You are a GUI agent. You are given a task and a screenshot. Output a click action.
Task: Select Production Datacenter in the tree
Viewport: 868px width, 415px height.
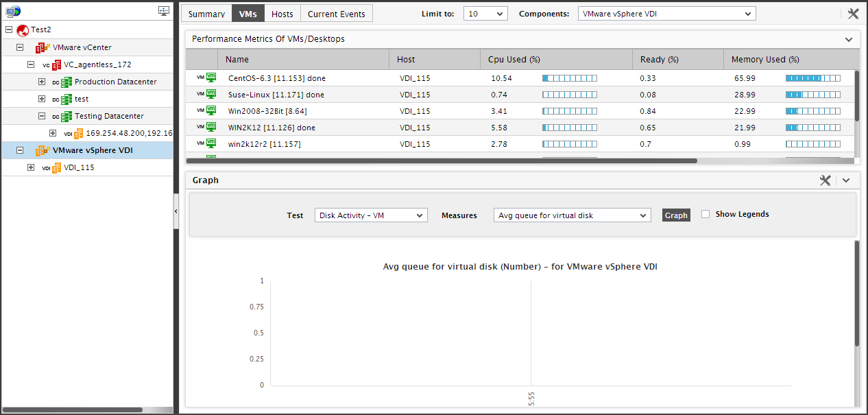[x=116, y=82]
